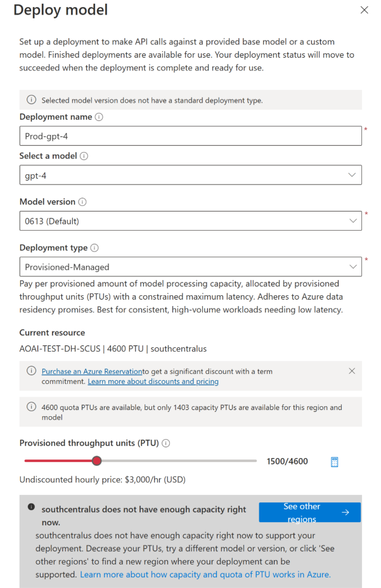The width and height of the screenshot is (381, 588).
Task: Dismiss the Azure Reservation notice
Action: tap(352, 371)
